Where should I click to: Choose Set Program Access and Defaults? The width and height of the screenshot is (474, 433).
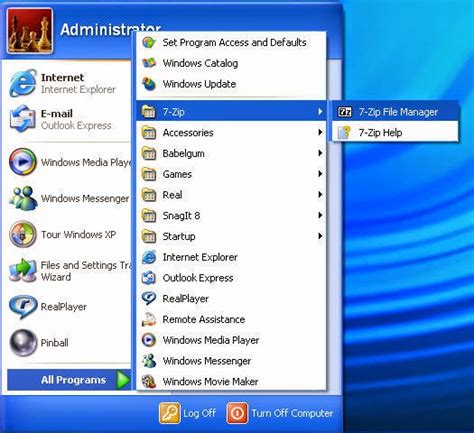(231, 43)
